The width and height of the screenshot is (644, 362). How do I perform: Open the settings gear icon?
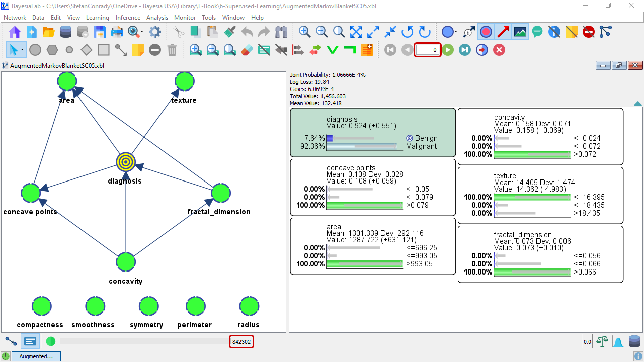[x=155, y=32]
